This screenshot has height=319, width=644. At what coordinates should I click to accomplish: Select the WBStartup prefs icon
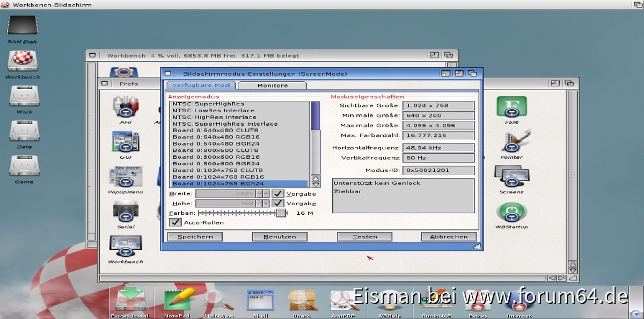click(x=511, y=212)
